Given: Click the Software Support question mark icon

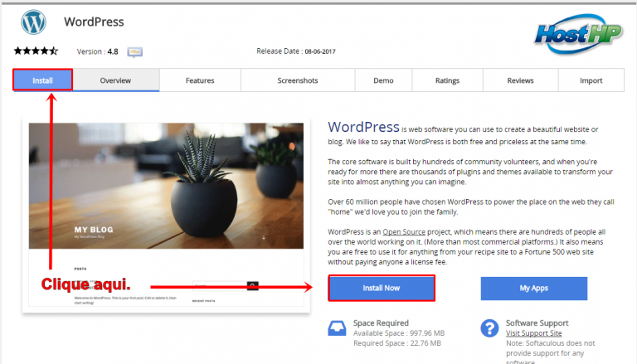Looking at the screenshot, I should [489, 328].
